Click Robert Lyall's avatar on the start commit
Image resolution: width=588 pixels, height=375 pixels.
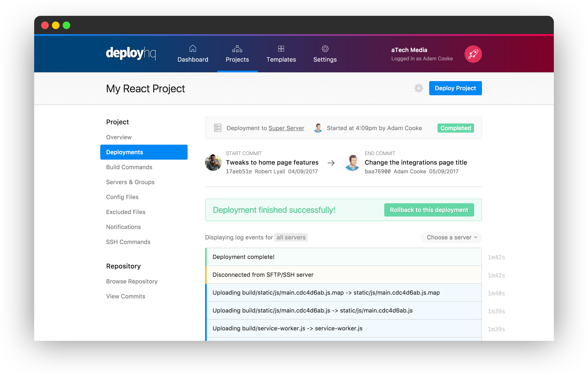[213, 163]
